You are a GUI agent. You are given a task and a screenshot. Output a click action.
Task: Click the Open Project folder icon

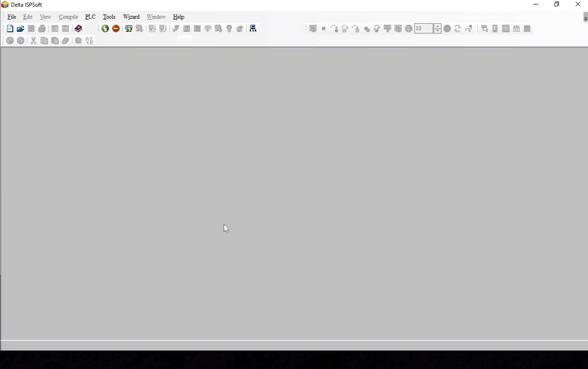[x=21, y=29]
